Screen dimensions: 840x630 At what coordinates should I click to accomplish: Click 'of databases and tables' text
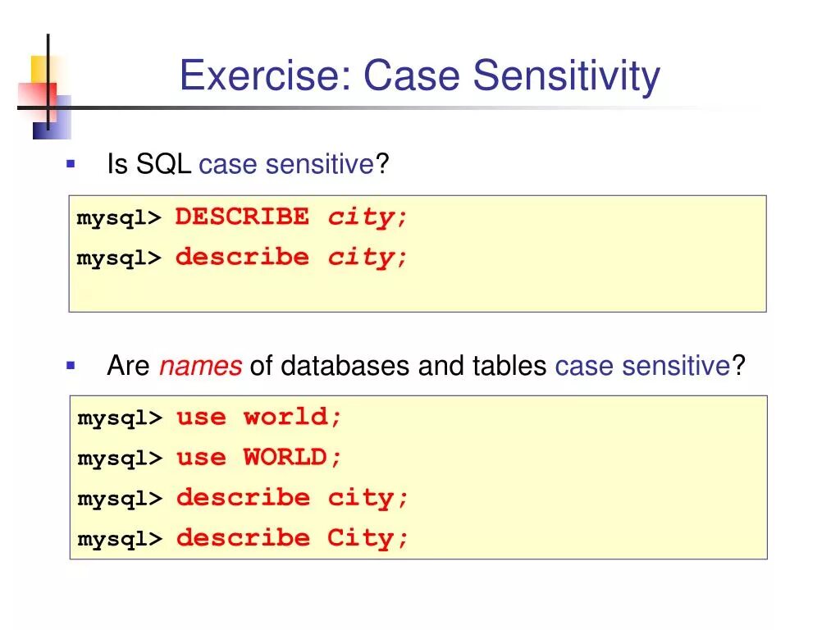click(398, 366)
